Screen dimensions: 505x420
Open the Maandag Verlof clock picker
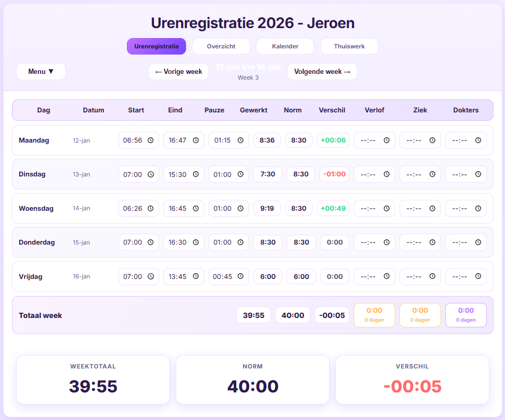pyautogui.click(x=387, y=140)
